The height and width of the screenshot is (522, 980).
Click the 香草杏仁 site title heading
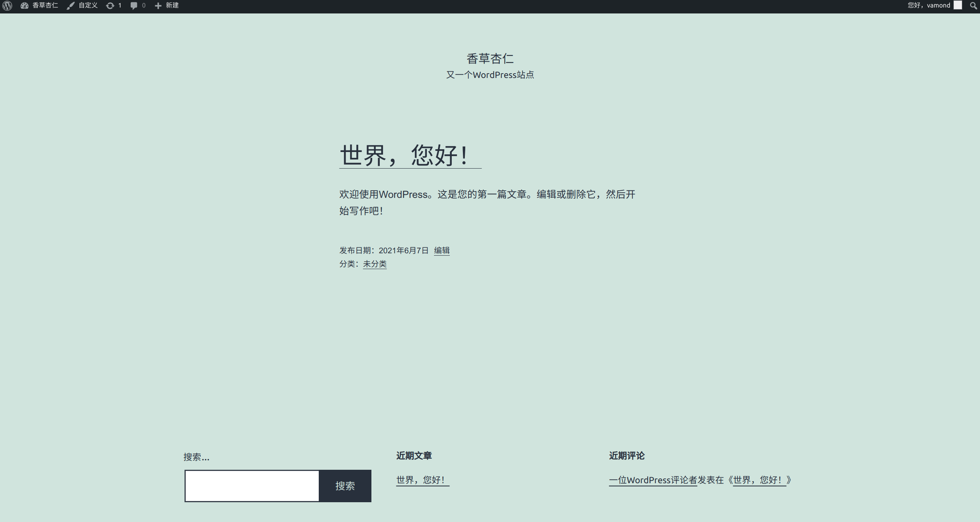pos(490,59)
